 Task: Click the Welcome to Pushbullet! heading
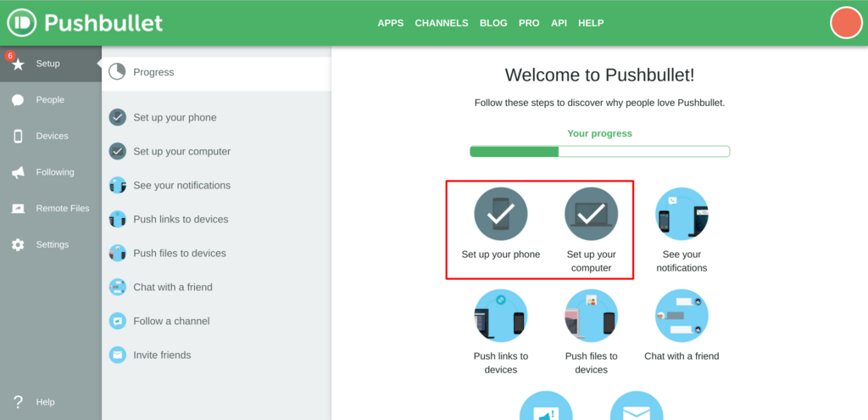pyautogui.click(x=599, y=75)
